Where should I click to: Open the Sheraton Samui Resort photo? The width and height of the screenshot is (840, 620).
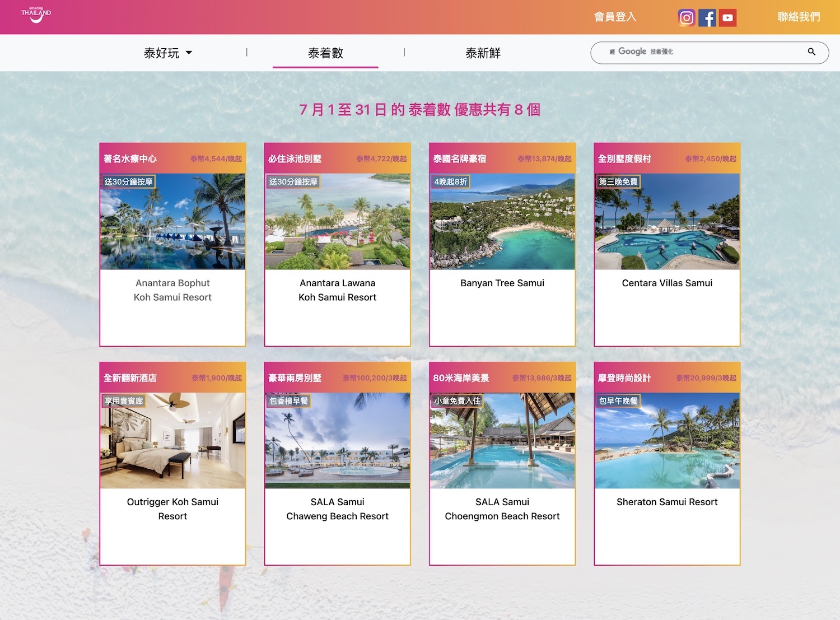point(667,440)
